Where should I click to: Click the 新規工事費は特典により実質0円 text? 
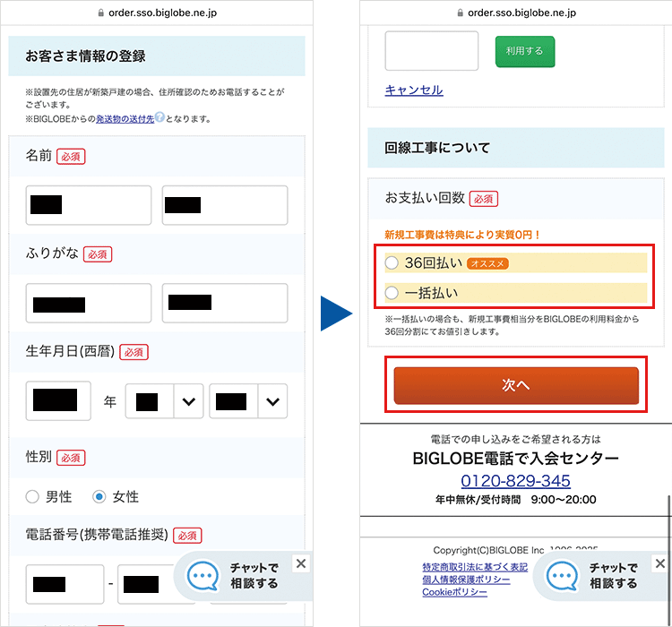pos(462,235)
